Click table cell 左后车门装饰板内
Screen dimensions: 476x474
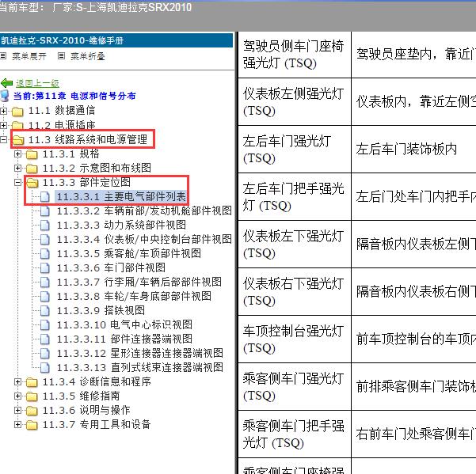tap(413, 150)
